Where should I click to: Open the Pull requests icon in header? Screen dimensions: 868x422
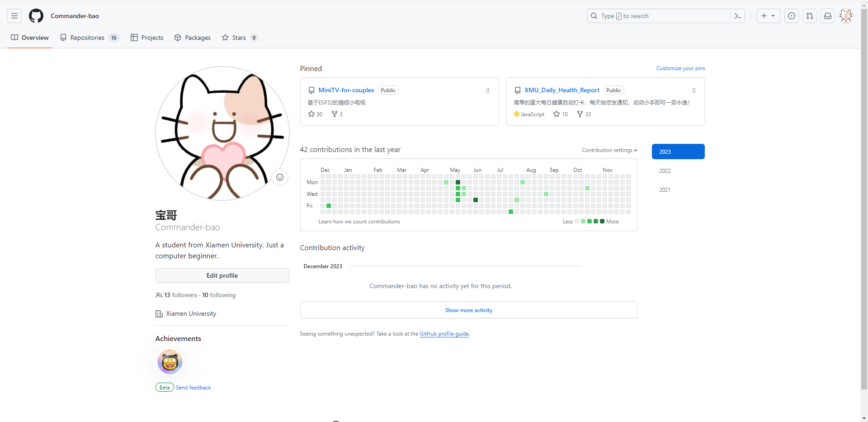tap(810, 16)
